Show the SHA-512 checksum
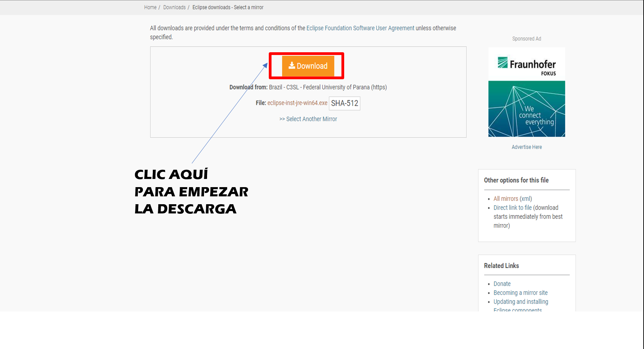Viewport: 644px width, 349px height. [x=345, y=103]
